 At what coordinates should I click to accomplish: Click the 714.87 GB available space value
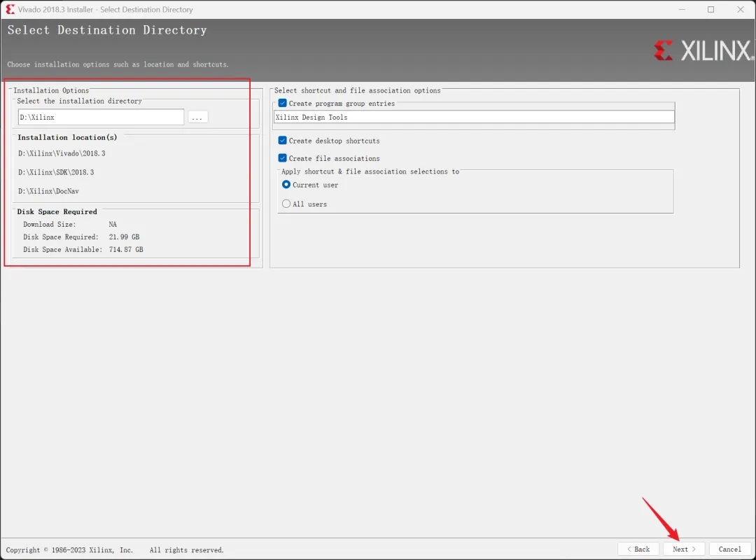pyautogui.click(x=126, y=249)
